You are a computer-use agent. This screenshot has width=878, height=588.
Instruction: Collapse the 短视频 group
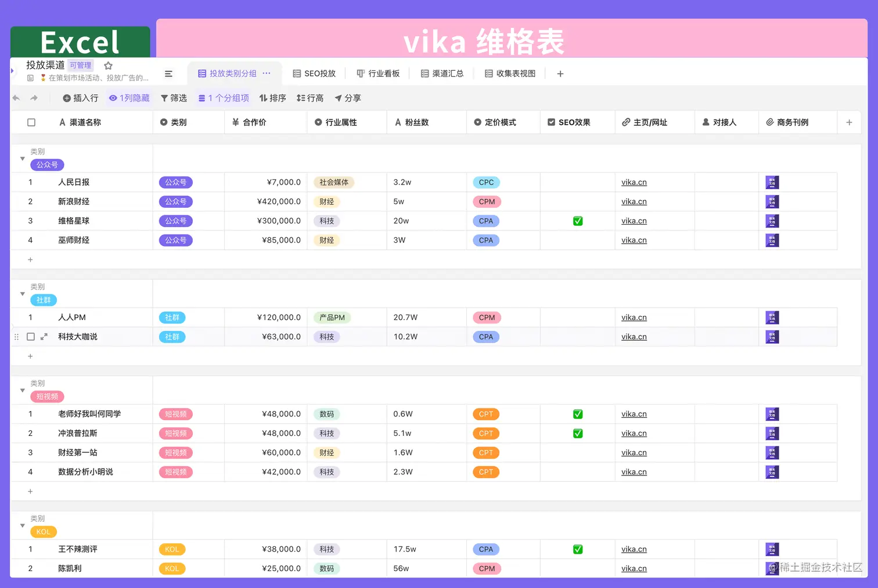23,390
